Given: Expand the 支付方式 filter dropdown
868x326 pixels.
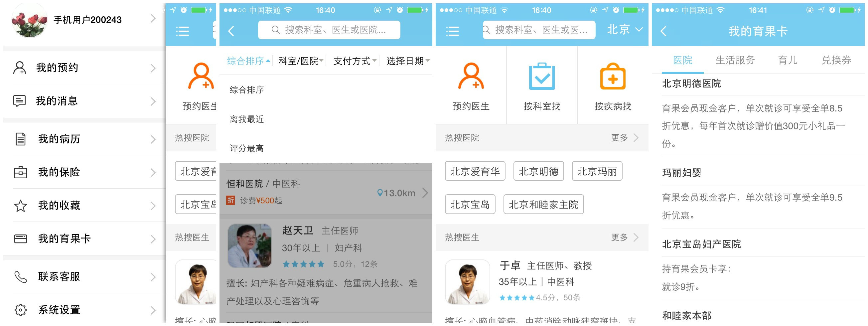Looking at the screenshot, I should [x=355, y=61].
